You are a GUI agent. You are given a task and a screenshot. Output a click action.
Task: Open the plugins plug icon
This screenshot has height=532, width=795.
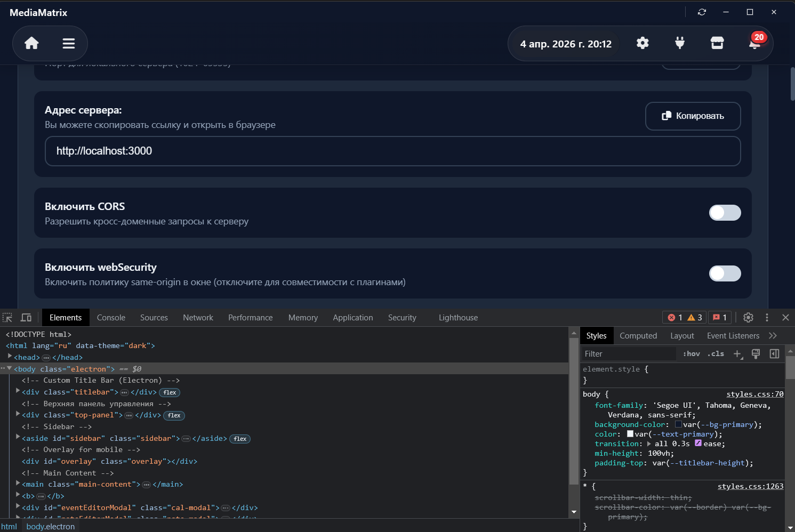click(679, 43)
